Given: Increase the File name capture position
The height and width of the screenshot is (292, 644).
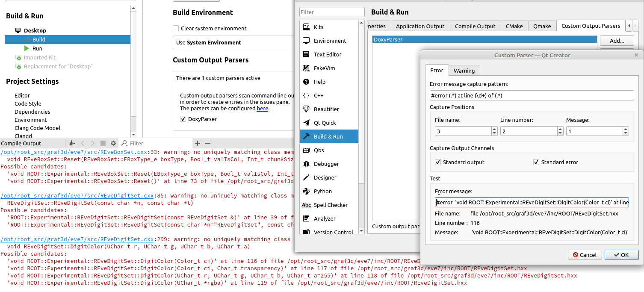Looking at the screenshot, I should tap(494, 129).
